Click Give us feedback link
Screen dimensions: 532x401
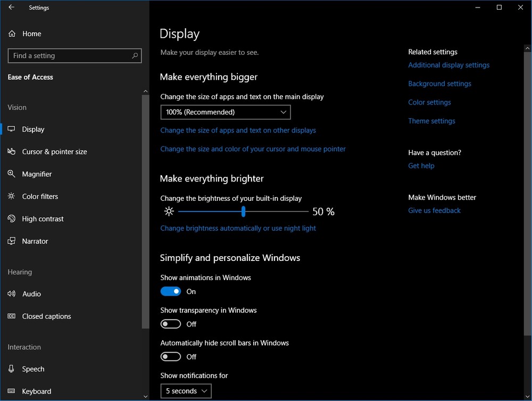click(434, 210)
